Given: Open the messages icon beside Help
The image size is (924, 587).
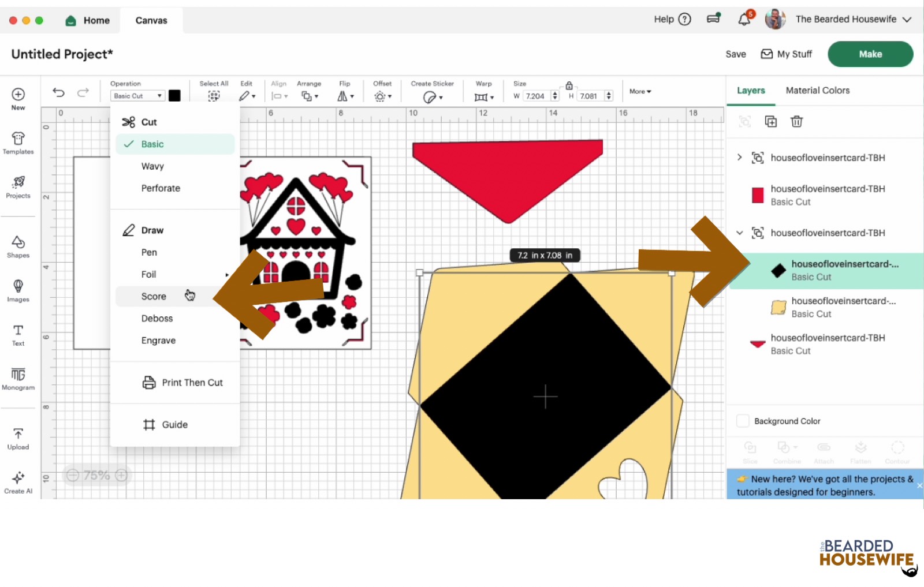Looking at the screenshot, I should pos(714,18).
